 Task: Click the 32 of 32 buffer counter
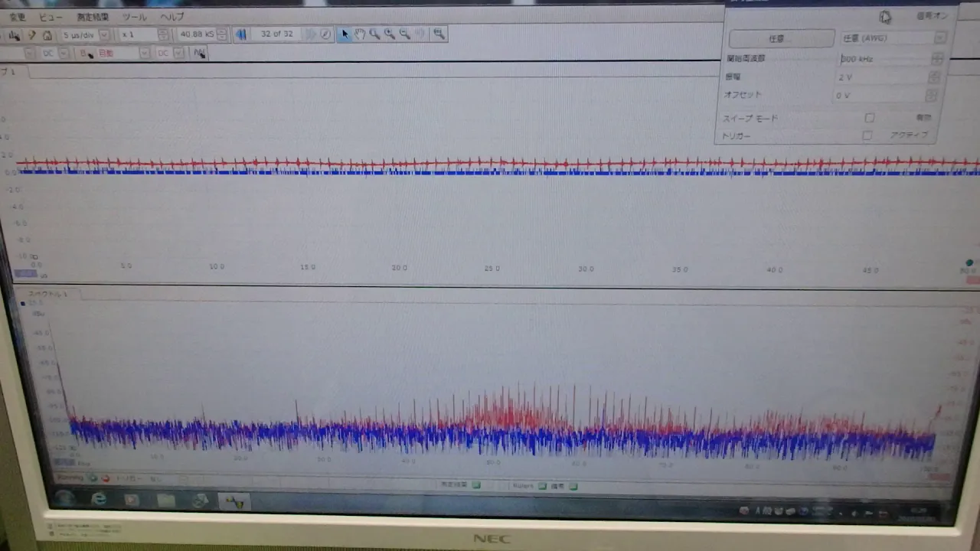(276, 34)
